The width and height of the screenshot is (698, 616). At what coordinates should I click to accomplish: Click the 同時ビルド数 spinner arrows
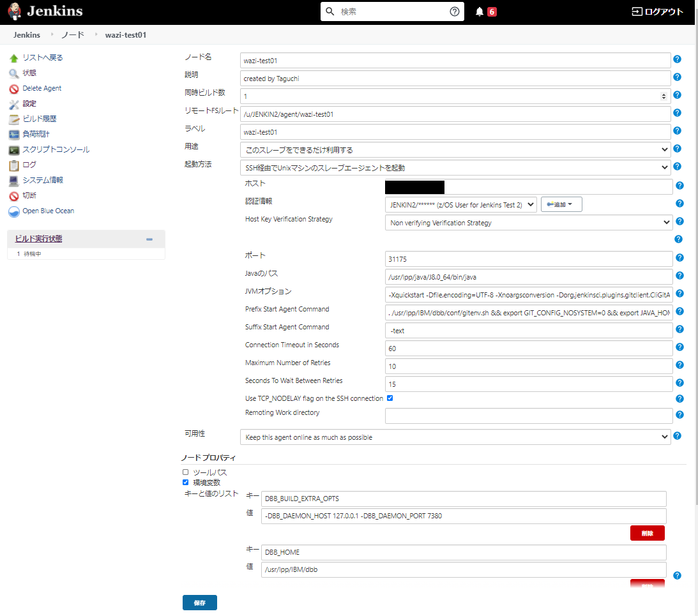click(x=664, y=96)
